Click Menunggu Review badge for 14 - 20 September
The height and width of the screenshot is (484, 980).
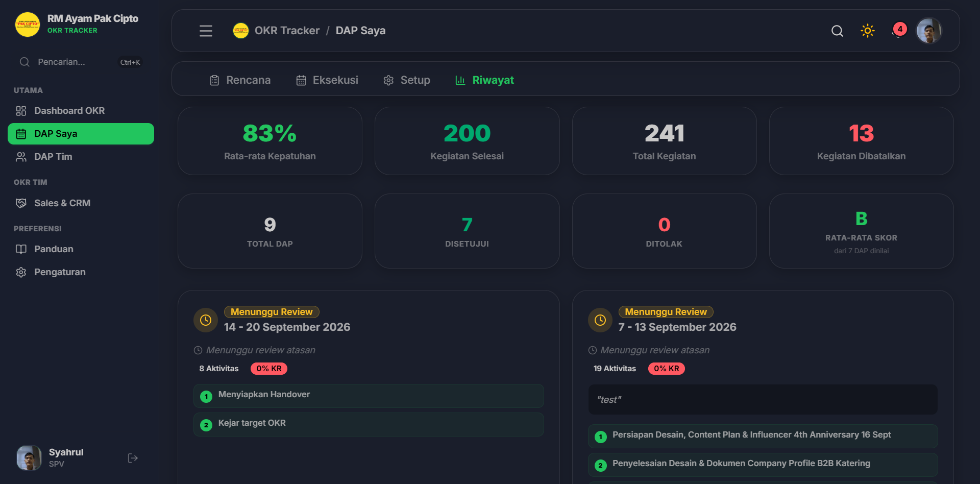[x=272, y=312]
